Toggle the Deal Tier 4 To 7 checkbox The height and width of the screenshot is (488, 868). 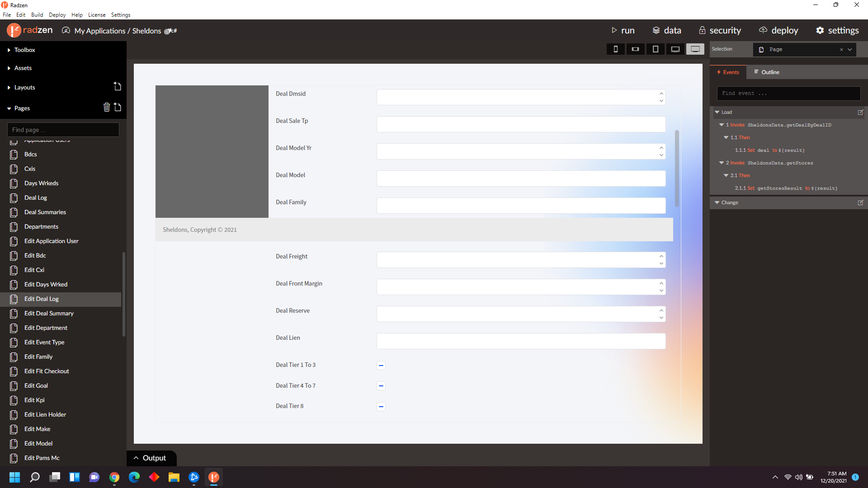tap(381, 385)
